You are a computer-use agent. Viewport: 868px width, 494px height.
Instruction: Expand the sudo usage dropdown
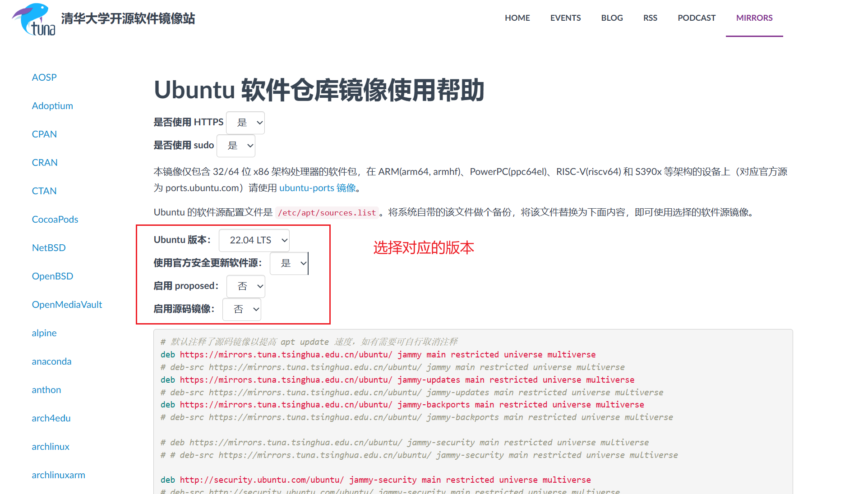pyautogui.click(x=236, y=146)
